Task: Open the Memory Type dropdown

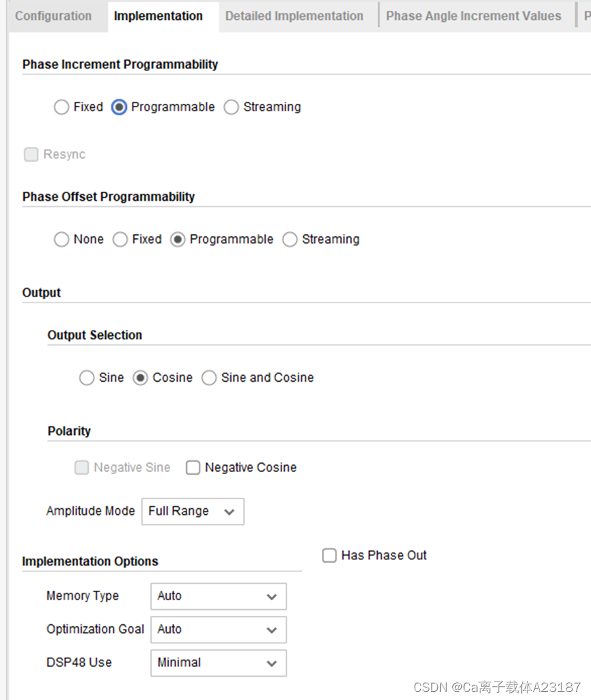Action: point(219,596)
